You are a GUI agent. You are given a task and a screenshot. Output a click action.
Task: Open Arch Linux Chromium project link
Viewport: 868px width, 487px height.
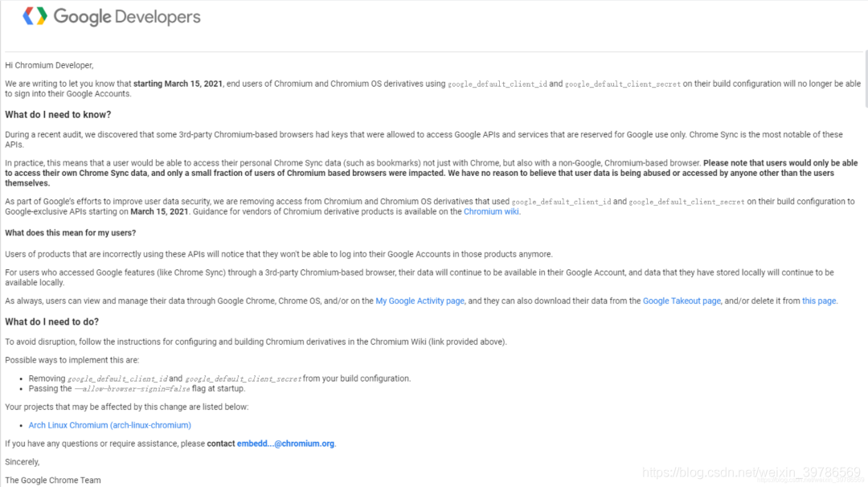click(x=109, y=425)
